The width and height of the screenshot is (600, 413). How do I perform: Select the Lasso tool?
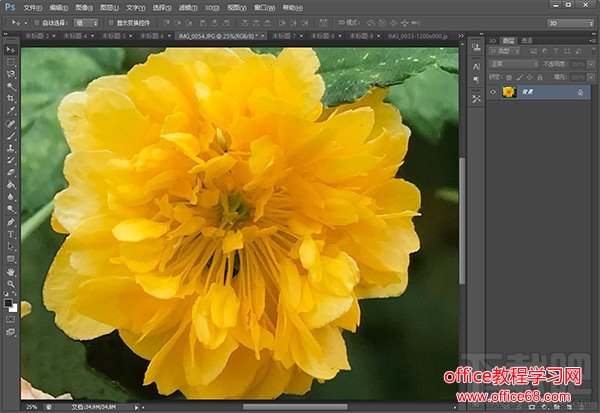pyautogui.click(x=11, y=73)
